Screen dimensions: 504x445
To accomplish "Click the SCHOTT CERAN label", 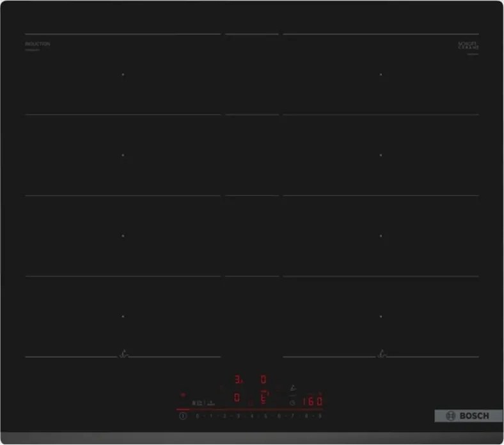I will point(469,45).
